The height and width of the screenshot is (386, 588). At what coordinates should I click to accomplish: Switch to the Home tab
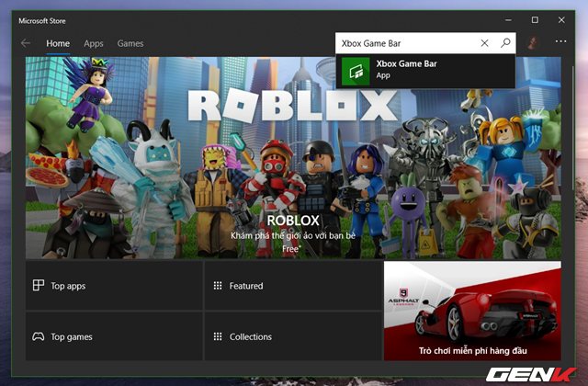pyautogui.click(x=58, y=43)
